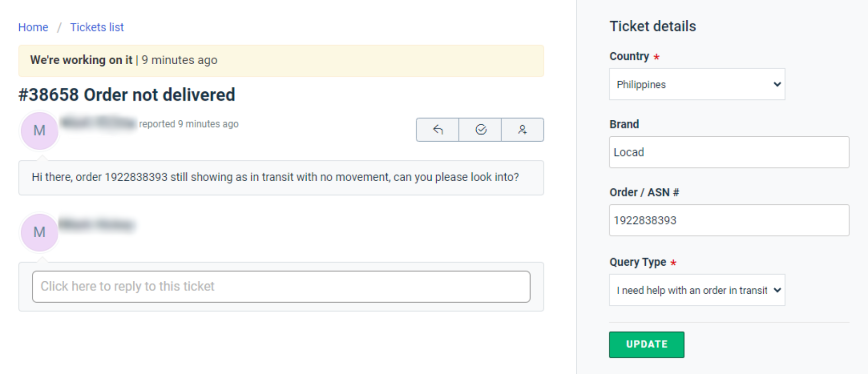Focus the Brand input field
This screenshot has height=374, width=868.
(728, 152)
